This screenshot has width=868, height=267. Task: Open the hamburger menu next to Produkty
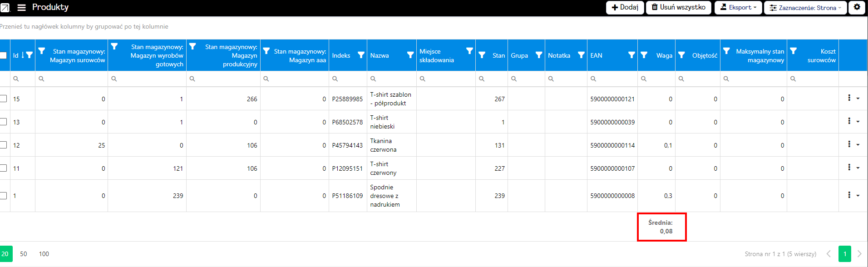coord(21,7)
